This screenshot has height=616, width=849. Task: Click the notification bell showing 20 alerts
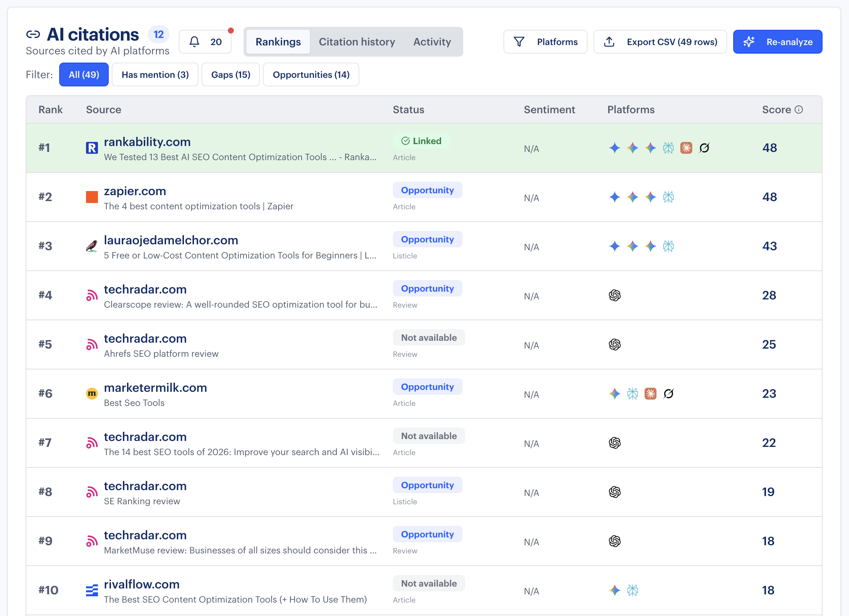[205, 42]
